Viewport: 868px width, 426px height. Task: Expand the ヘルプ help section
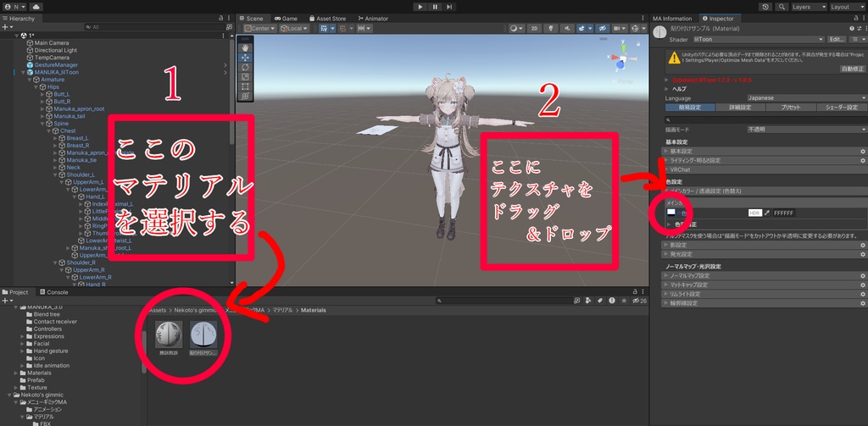pos(679,89)
